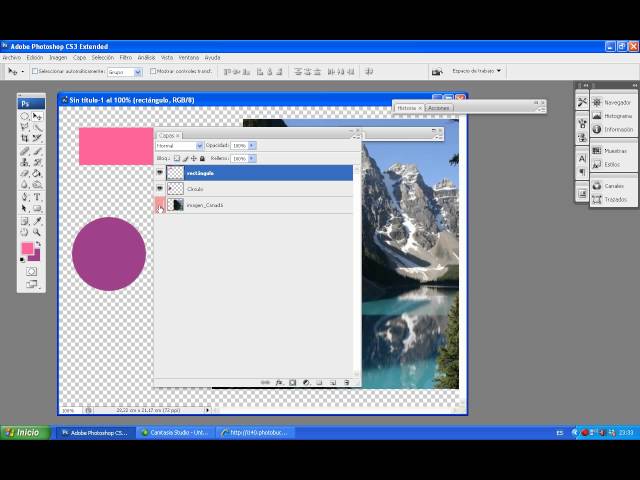Select the Pen tool
This screenshot has width=640, height=480.
coord(24,197)
